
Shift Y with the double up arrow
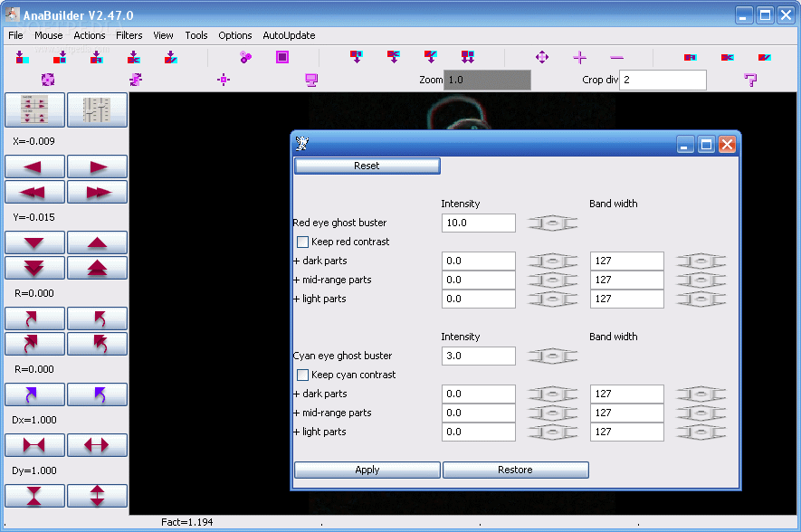coord(97,268)
